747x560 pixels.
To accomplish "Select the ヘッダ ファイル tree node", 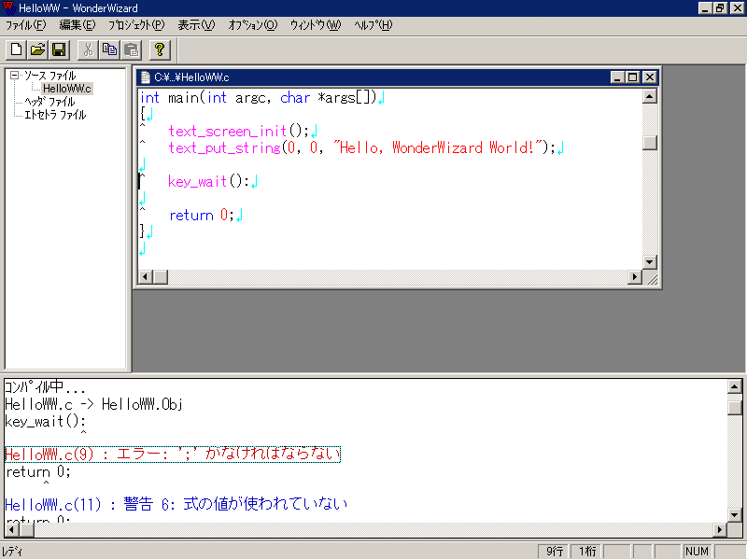I will pos(49,102).
